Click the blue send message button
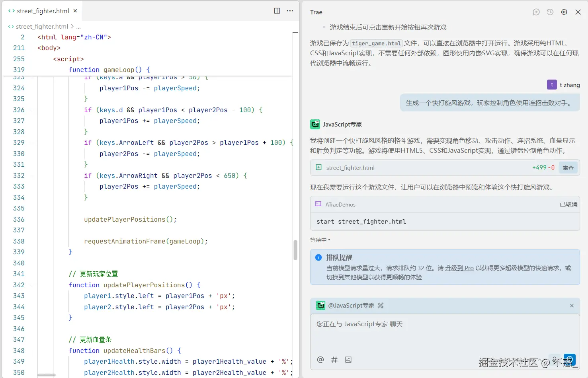 [570, 360]
